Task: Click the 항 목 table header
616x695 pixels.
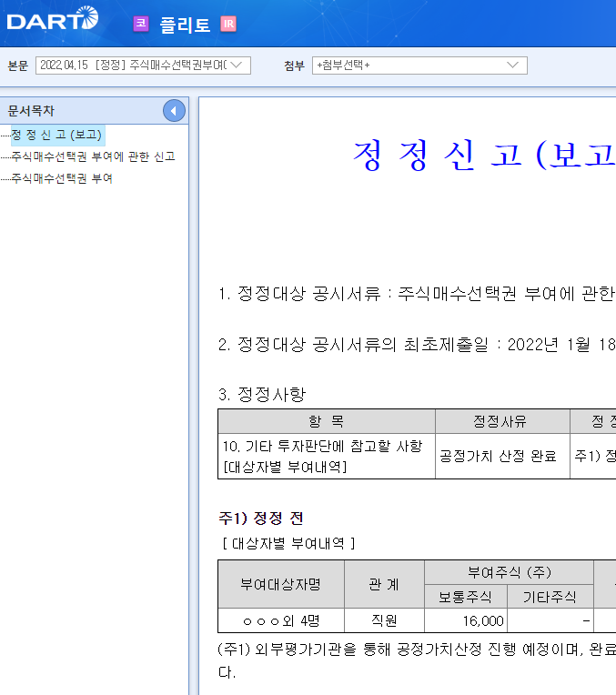Action: (x=327, y=421)
